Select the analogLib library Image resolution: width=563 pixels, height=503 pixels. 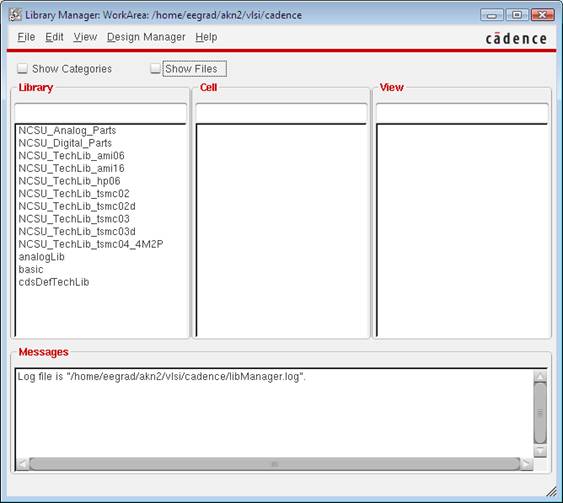[x=41, y=257]
